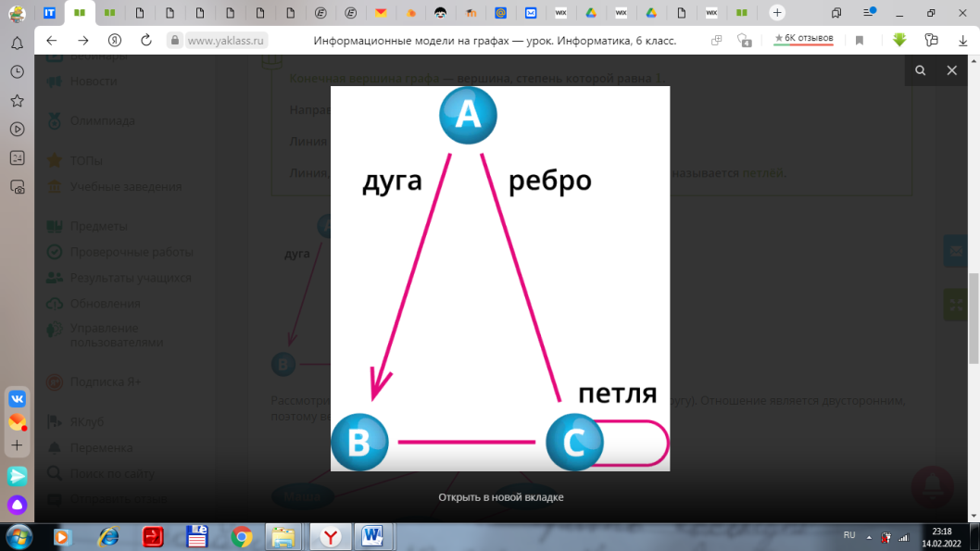
Task: Switch to the first IT browser tab
Action: (49, 12)
